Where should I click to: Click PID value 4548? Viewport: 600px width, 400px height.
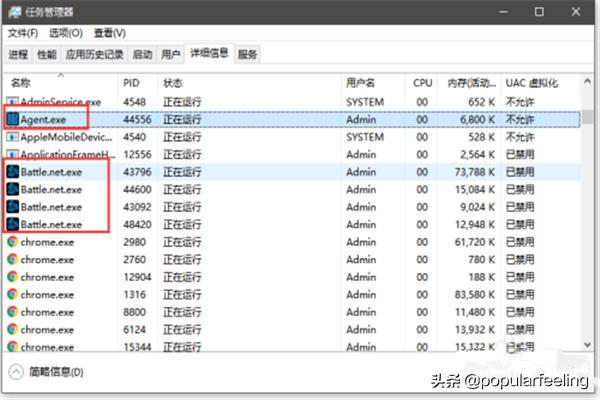click(134, 102)
